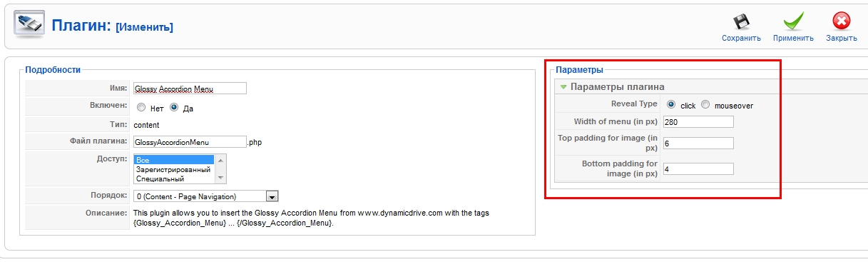868x262 pixels.
Task: Select the Да radio button
Action: pyautogui.click(x=174, y=108)
